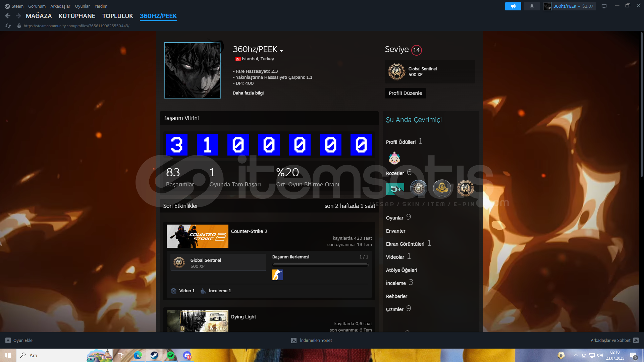Click Video 1 under Counter-Strike 2

(x=186, y=291)
